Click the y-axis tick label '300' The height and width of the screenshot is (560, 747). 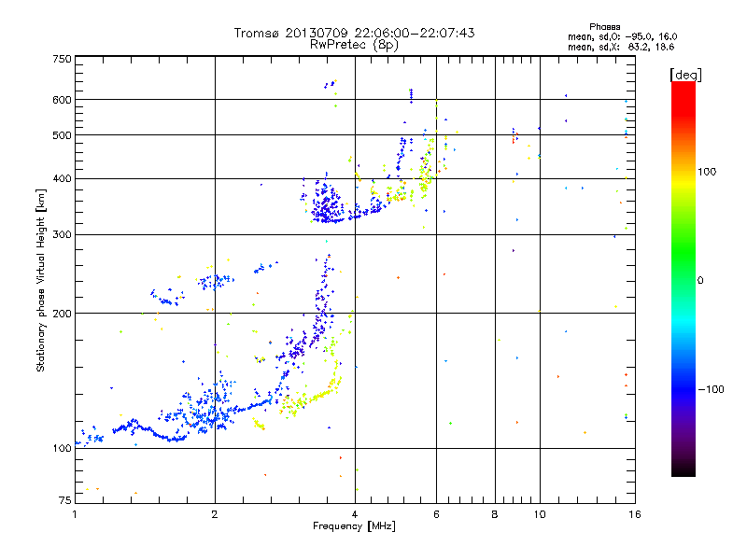point(62,235)
